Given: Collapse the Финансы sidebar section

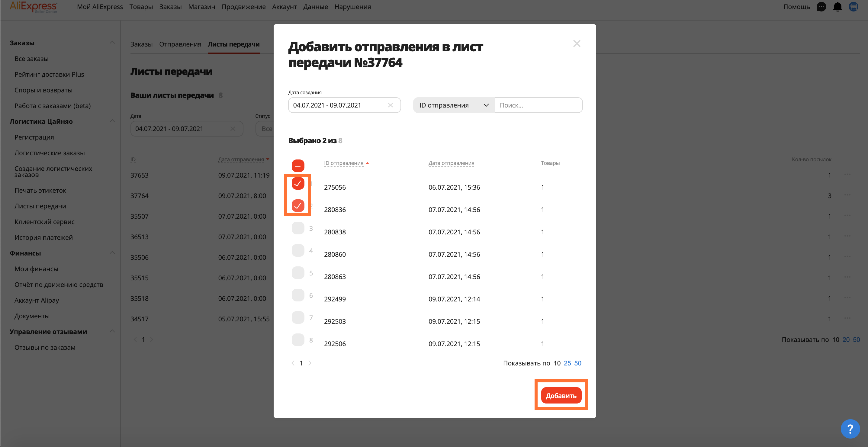Looking at the screenshot, I should [x=112, y=252].
